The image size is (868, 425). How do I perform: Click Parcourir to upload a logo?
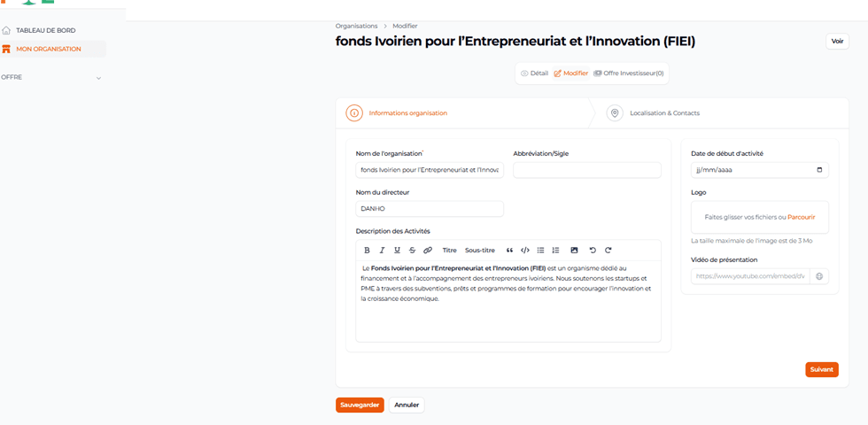[x=801, y=217]
